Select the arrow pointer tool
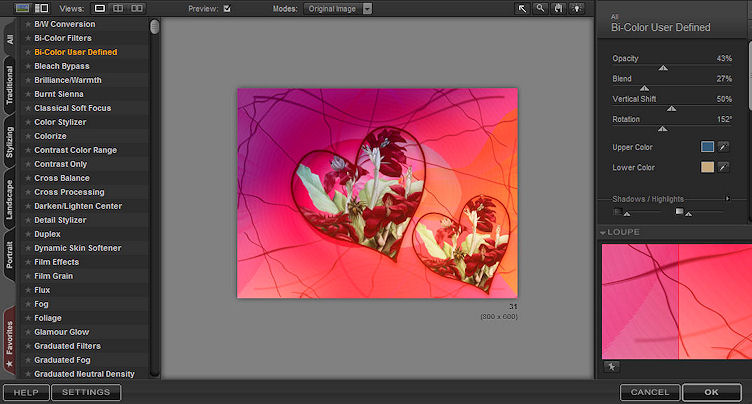 point(523,8)
